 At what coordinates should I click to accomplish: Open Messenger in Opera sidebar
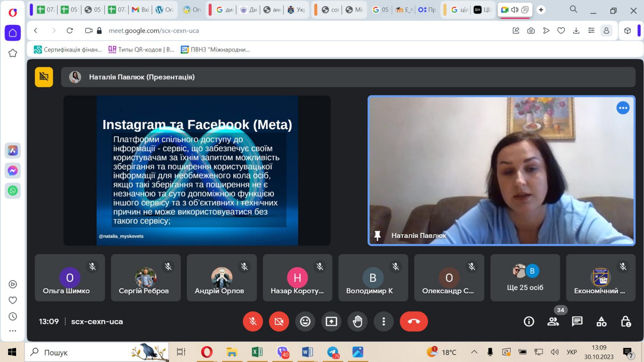[12, 171]
